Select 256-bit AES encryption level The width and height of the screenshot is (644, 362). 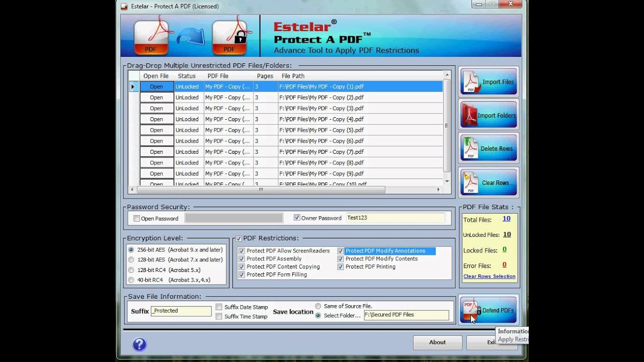coord(131,250)
